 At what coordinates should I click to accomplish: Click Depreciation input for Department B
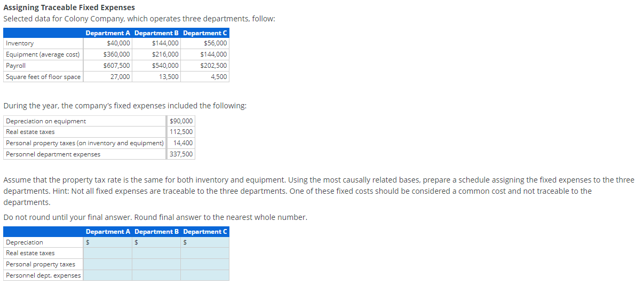[x=156, y=242]
